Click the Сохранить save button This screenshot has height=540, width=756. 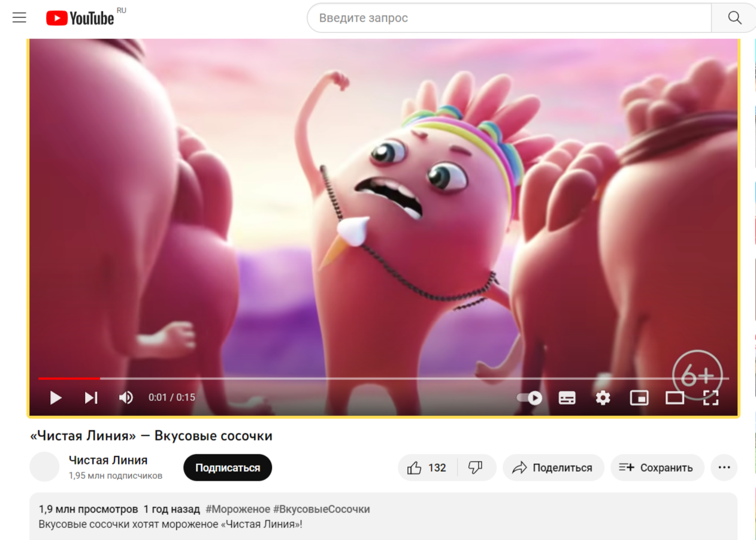tap(656, 467)
